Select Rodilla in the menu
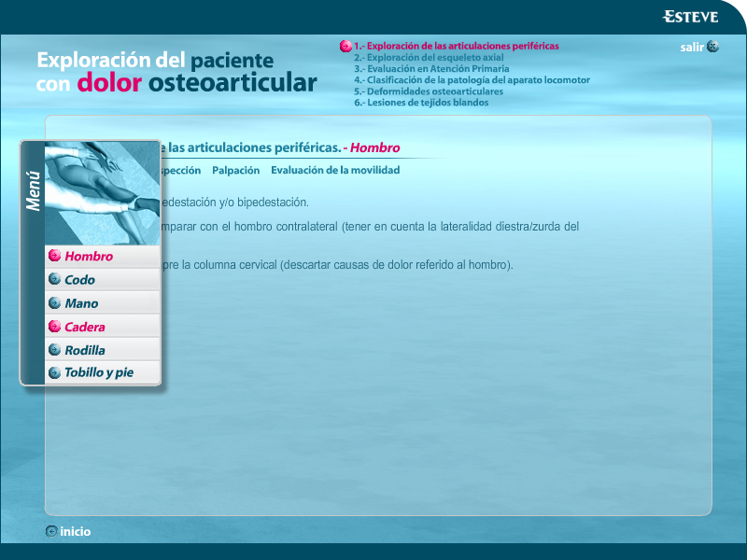Image resolution: width=747 pixels, height=560 pixels. coord(103,349)
